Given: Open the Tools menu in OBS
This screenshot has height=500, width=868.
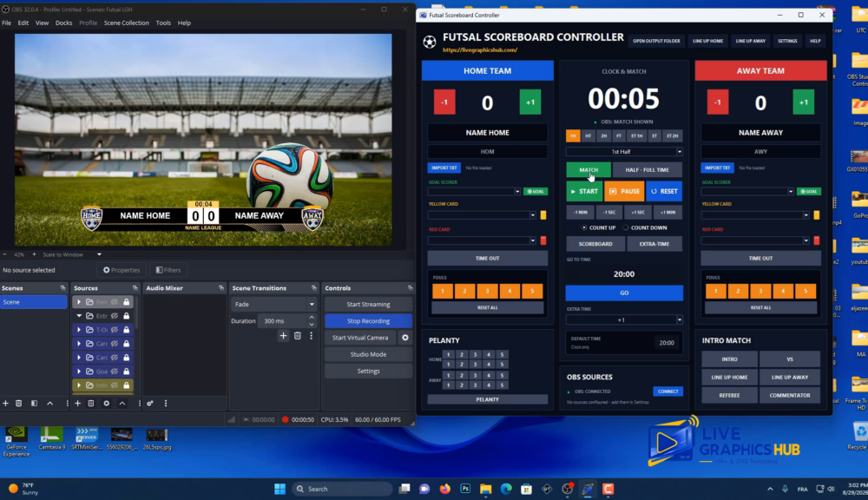Looking at the screenshot, I should coord(163,23).
